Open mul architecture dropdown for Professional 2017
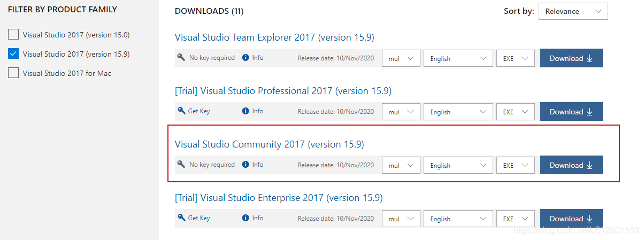This screenshot has height=240, width=644. (401, 112)
